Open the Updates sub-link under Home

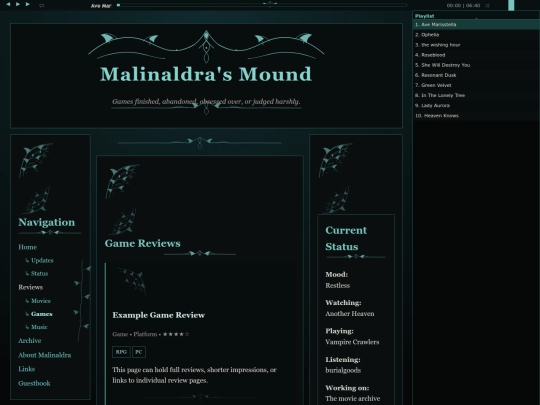(x=42, y=260)
